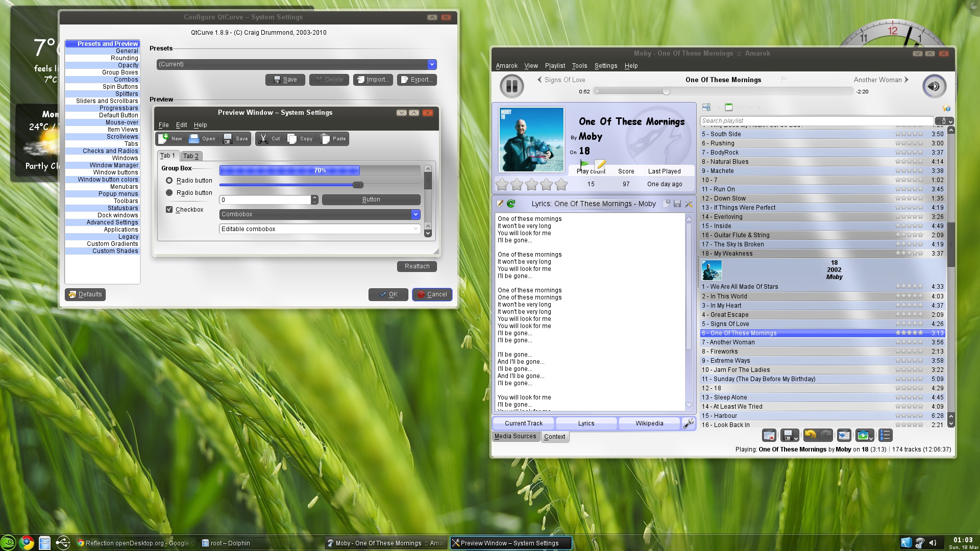Image resolution: width=980 pixels, height=551 pixels.
Task: Rate the track with the fifth star
Action: coord(561,184)
